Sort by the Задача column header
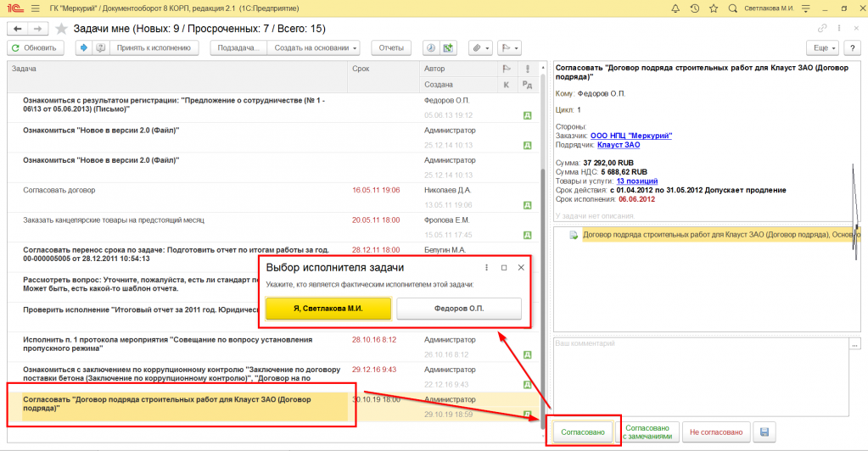 177,76
